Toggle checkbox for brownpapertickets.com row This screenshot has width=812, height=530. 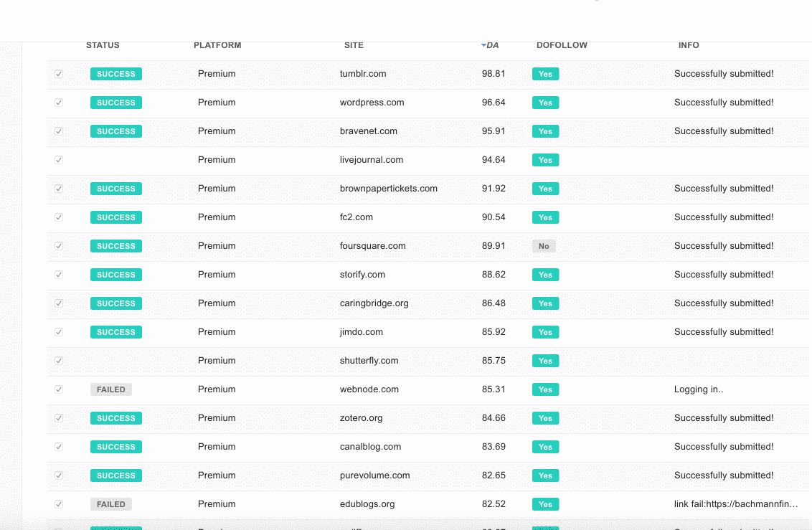point(59,189)
